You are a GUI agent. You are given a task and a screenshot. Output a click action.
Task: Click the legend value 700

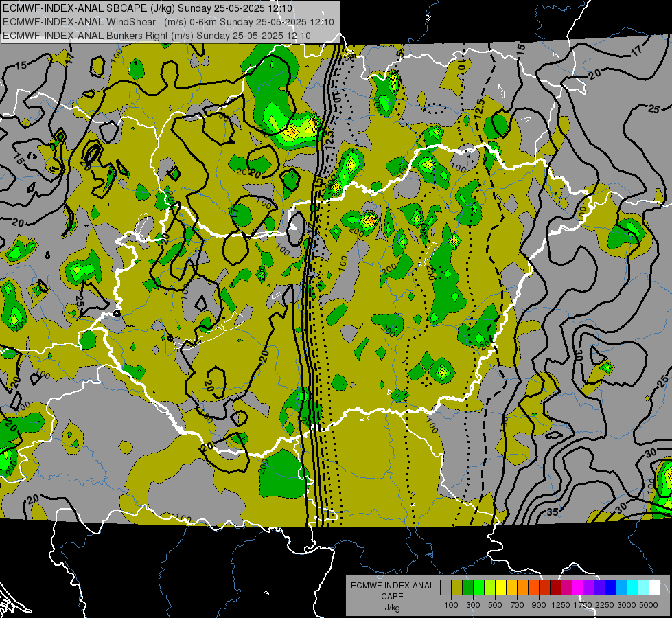click(x=518, y=605)
